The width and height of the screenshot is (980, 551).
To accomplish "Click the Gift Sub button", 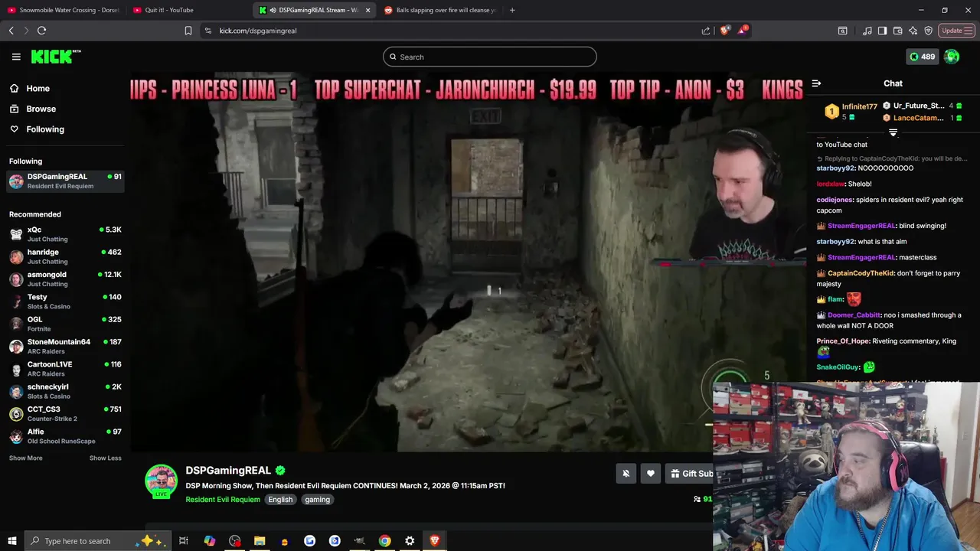I will (690, 474).
